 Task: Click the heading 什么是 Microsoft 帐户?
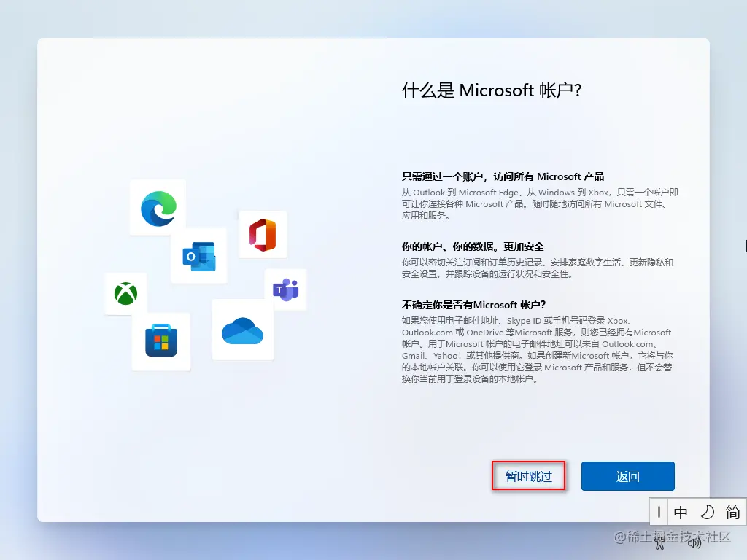(492, 90)
